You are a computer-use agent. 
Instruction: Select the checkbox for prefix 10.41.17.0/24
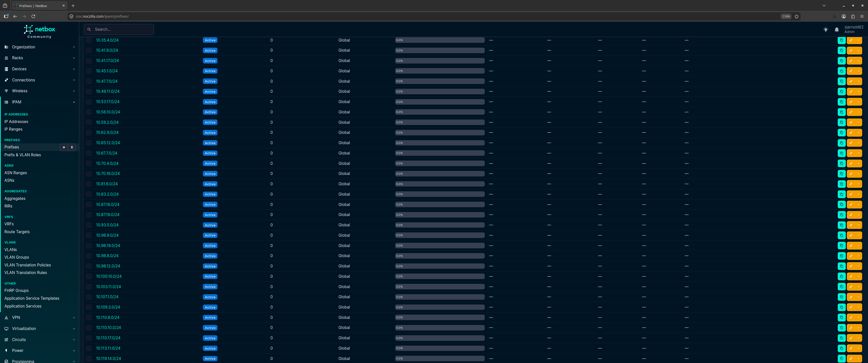click(x=89, y=60)
